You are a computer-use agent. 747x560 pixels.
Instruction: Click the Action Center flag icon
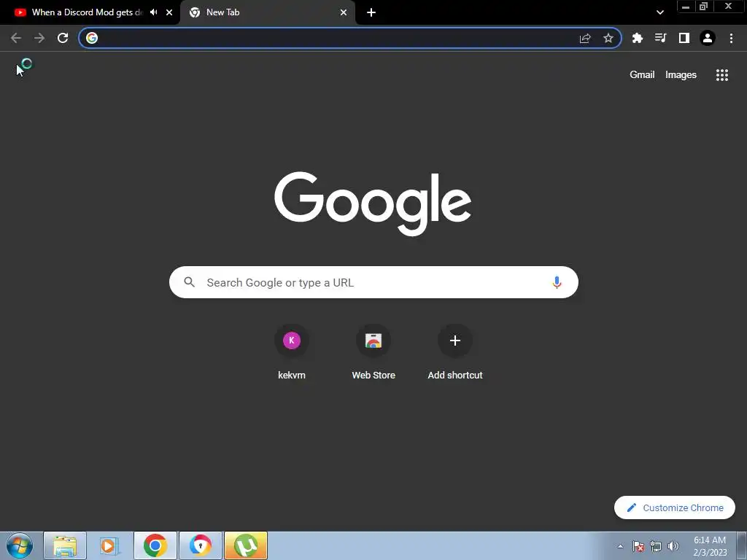[x=638, y=546]
